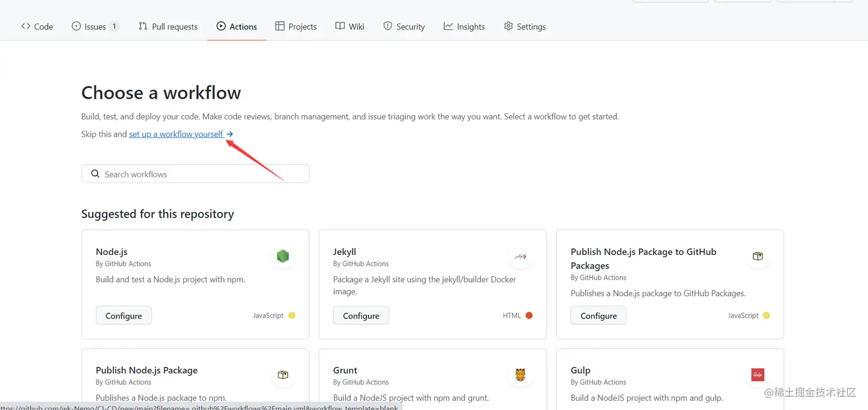This screenshot has height=410, width=868.
Task: Click Suggested for this repository heading
Action: click(x=157, y=214)
